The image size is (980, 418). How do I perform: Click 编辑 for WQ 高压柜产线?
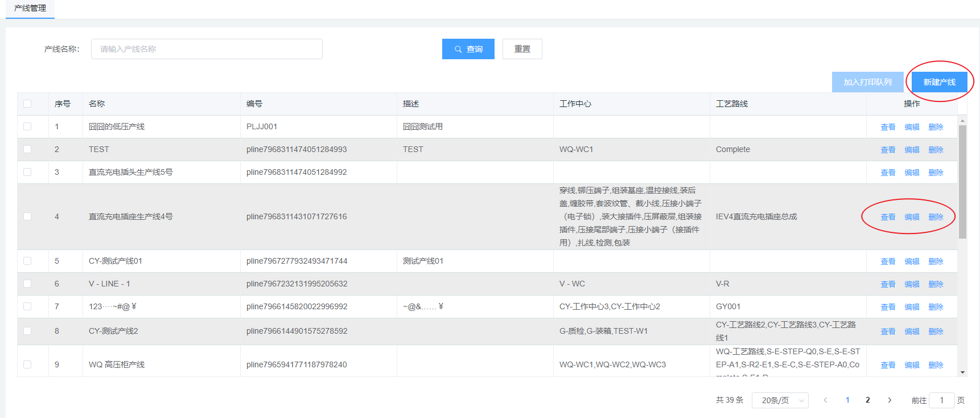(x=912, y=365)
